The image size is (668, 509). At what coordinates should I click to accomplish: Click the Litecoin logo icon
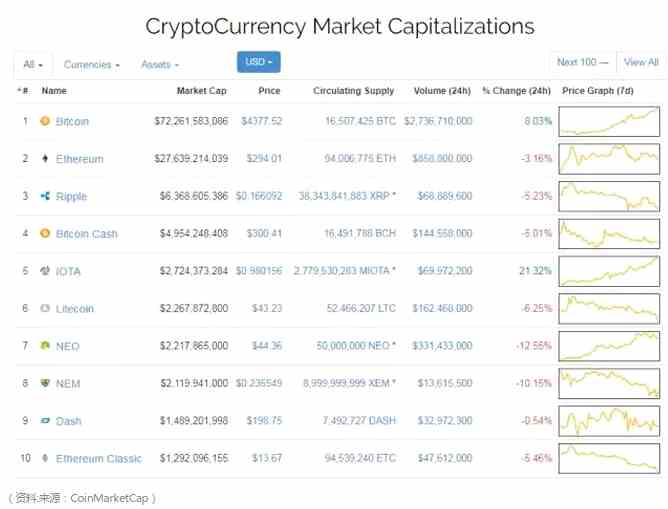click(44, 309)
